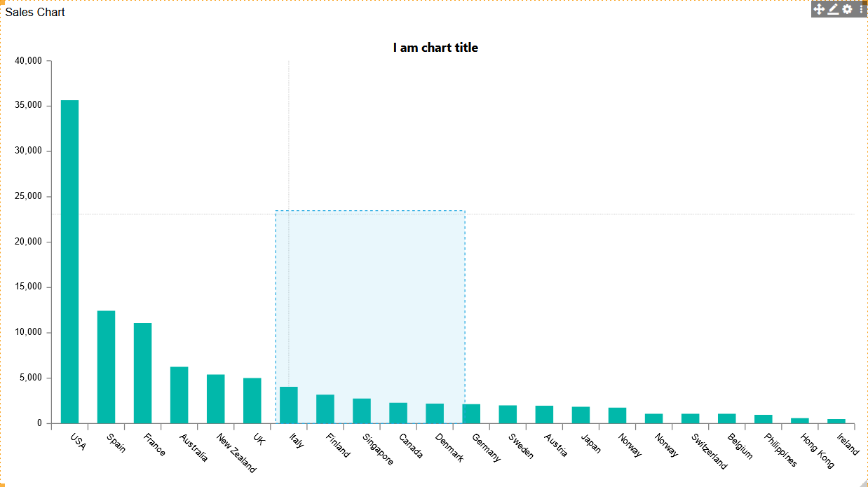Screen dimensions: 868x487
Task: Click the move widget cross-arrows icon
Action: point(818,9)
